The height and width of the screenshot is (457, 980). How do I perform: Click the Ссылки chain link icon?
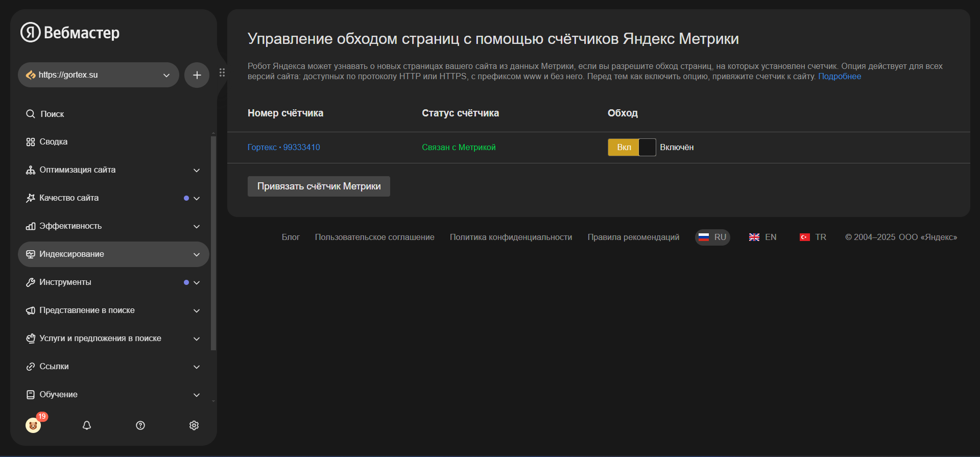[31, 367]
